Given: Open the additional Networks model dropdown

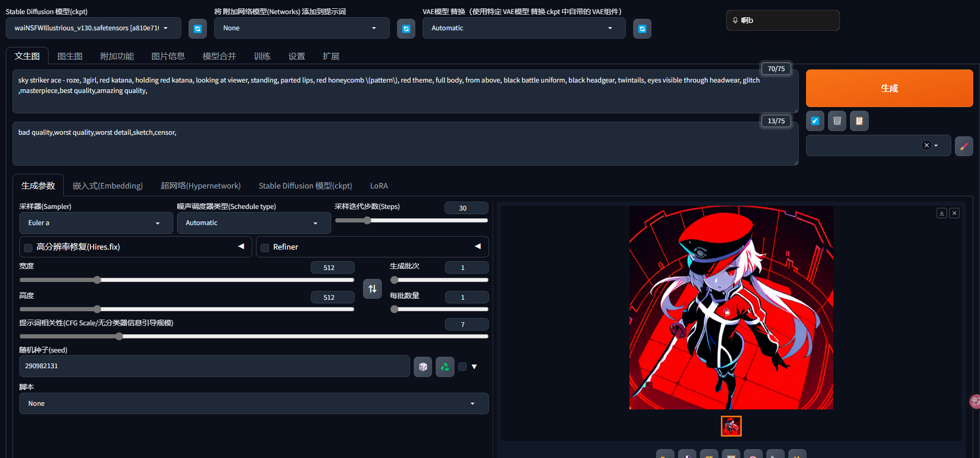Looking at the screenshot, I should pyautogui.click(x=301, y=28).
